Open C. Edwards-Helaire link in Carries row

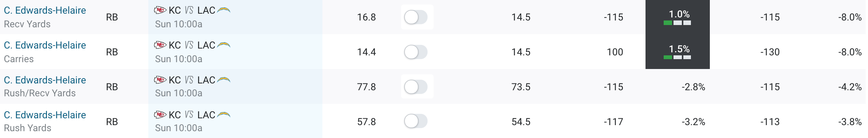[45, 45]
